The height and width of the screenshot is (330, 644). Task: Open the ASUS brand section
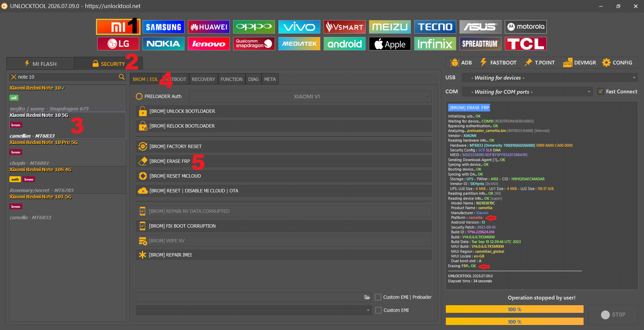(x=480, y=27)
